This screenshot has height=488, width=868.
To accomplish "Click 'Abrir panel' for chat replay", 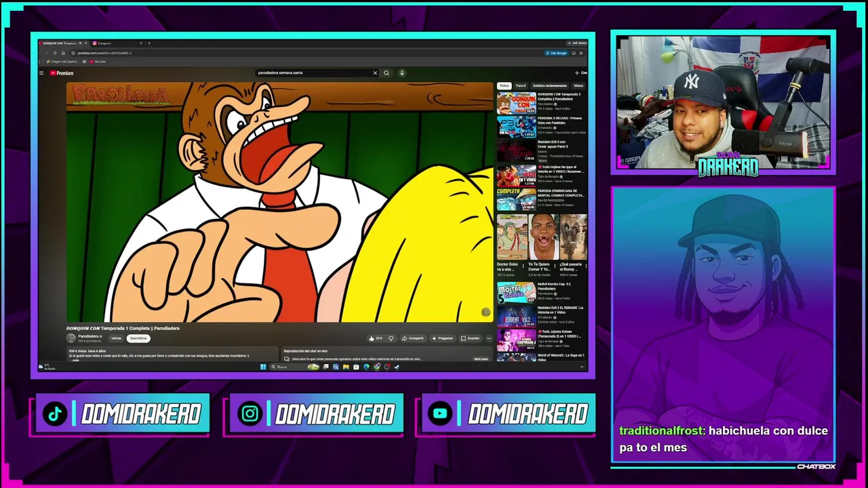I will (x=481, y=359).
